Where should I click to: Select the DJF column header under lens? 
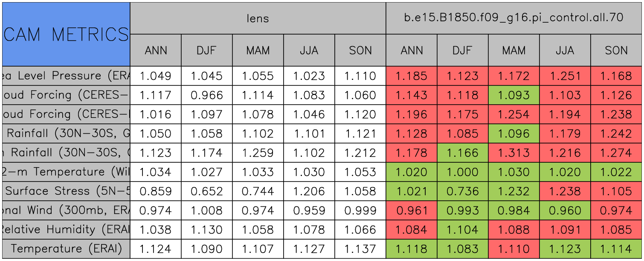coord(207,50)
